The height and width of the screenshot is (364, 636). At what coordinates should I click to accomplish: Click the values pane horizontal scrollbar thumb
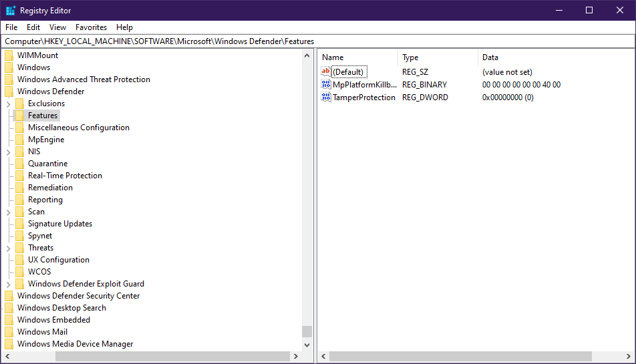point(460,356)
